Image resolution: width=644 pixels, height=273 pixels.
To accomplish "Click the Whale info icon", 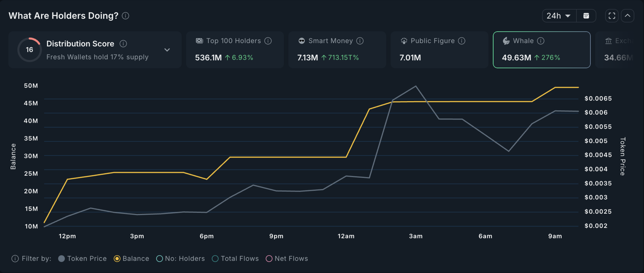I will [x=541, y=41].
